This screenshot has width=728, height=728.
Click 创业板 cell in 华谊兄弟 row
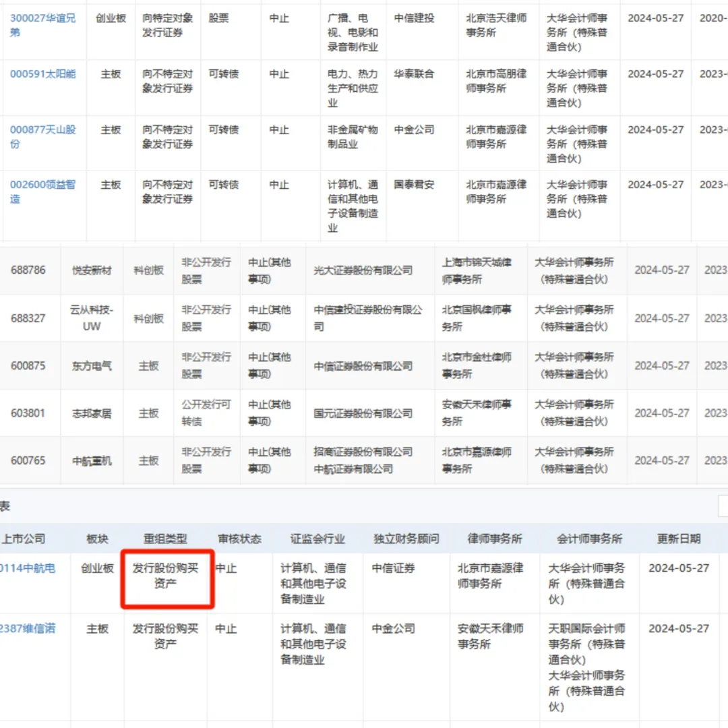pos(111,18)
